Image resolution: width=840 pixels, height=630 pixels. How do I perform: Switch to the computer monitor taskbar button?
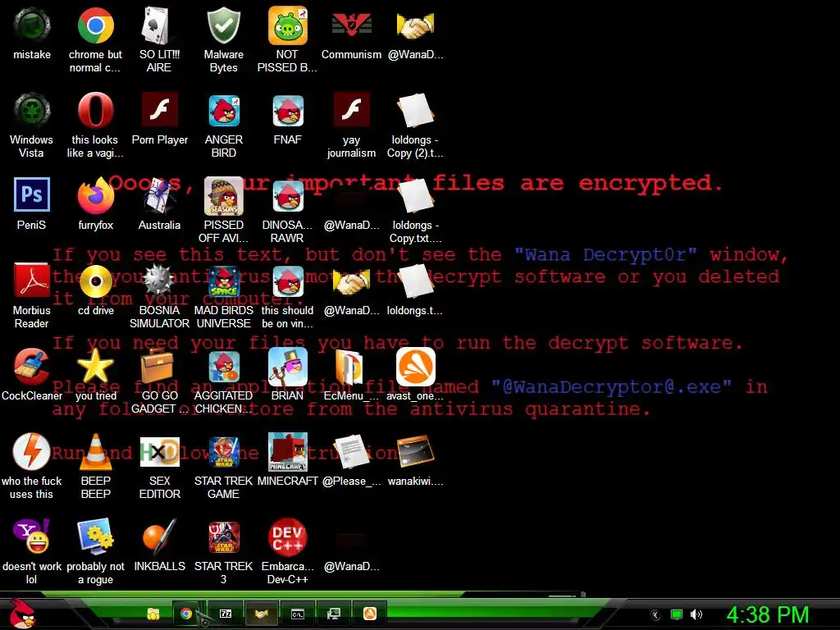pos(333,614)
